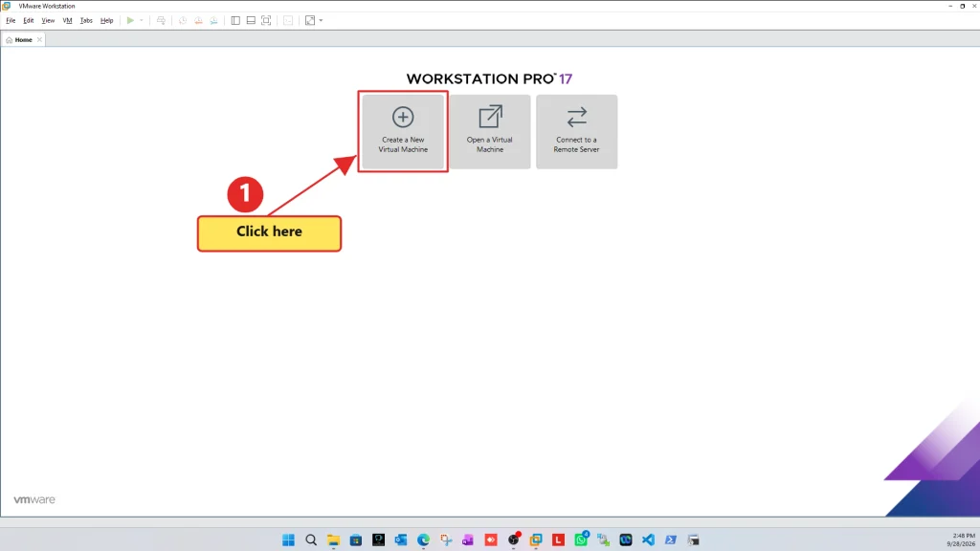
Task: Open the VM menu
Action: [x=67, y=21]
